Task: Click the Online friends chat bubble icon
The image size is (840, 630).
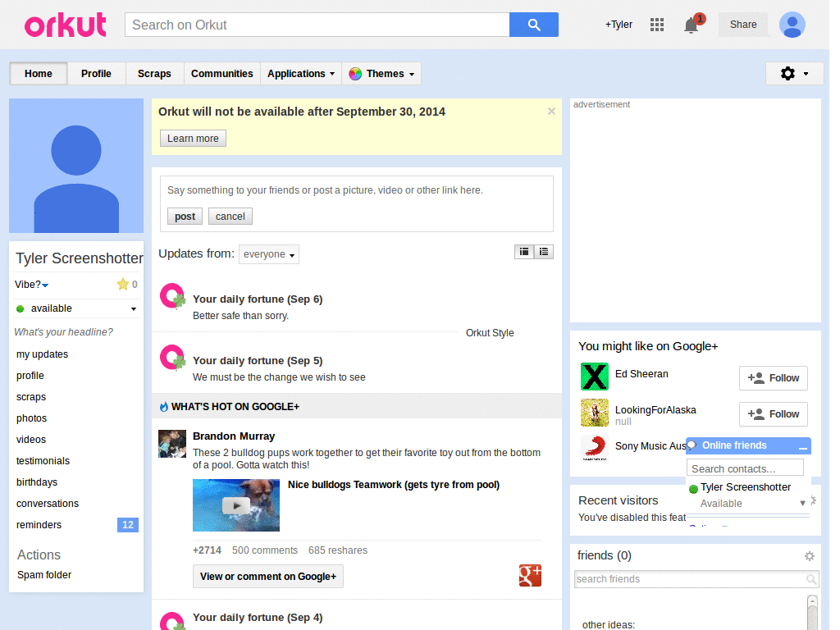Action: point(692,445)
